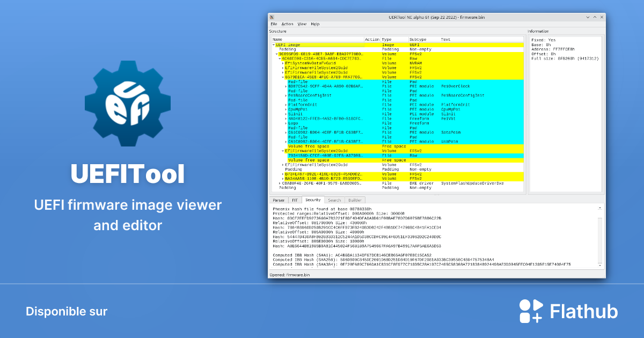This screenshot has height=338, width=644.
Task: Click the application icon in the title bar
Action: (272, 17)
